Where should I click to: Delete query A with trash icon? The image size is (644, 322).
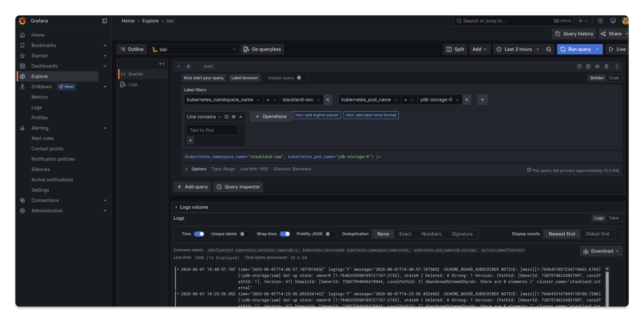606,66
